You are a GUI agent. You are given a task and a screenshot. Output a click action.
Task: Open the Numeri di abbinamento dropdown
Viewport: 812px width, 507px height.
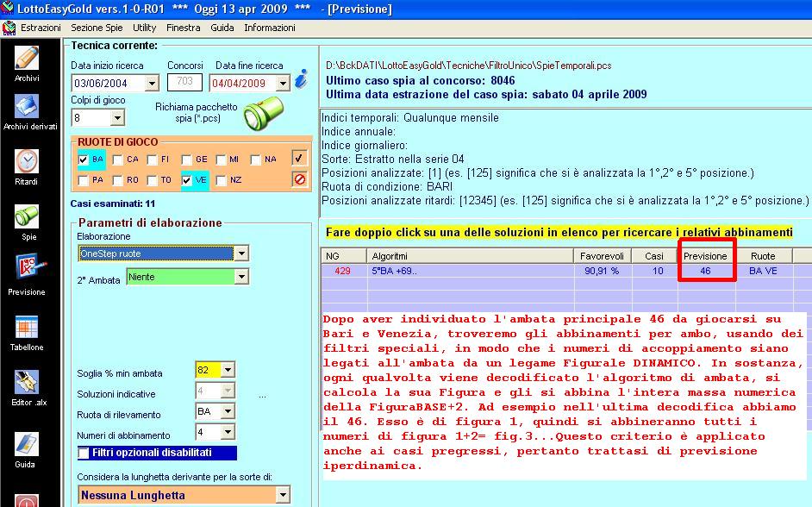(228, 432)
